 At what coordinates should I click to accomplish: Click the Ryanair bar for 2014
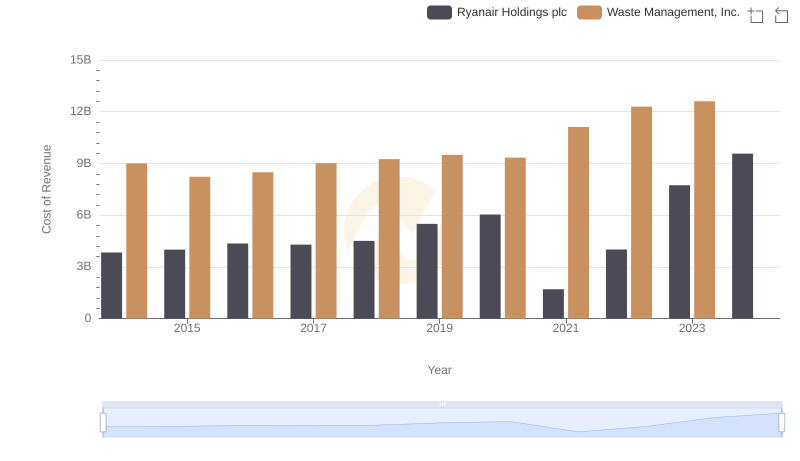(x=111, y=286)
